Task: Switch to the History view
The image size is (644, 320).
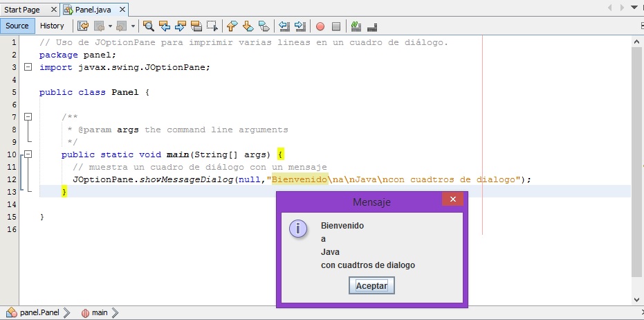Action: [x=52, y=26]
